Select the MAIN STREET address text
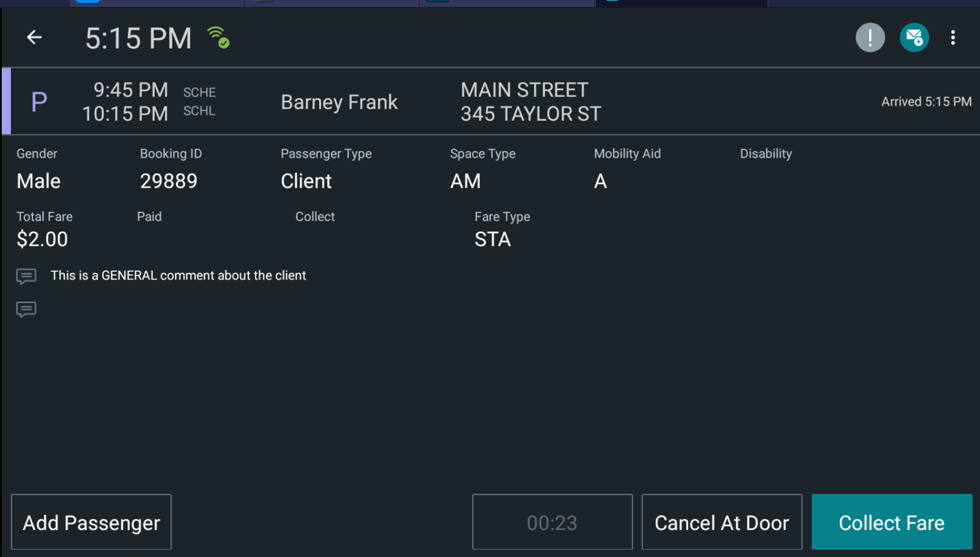The width and height of the screenshot is (980, 557). point(524,89)
